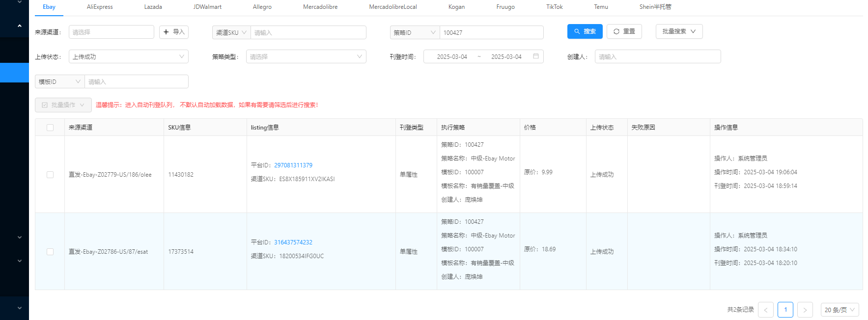Open the JDWalmart tab
868x320 pixels.
(207, 7)
